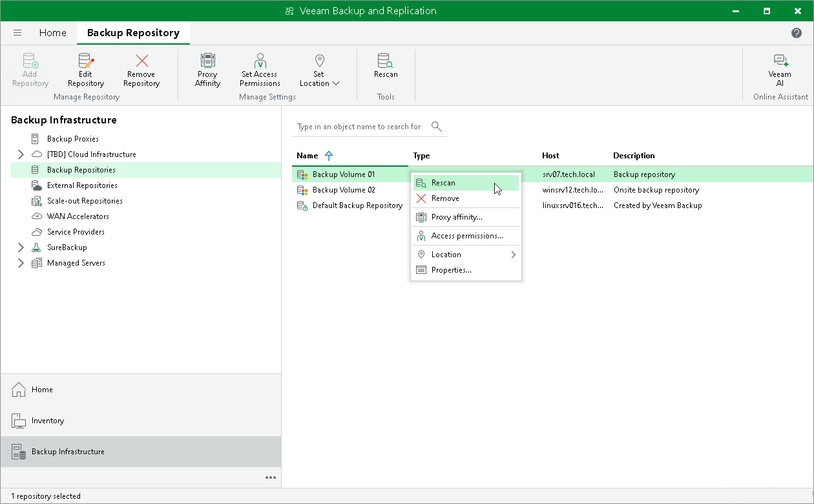814x504 pixels.
Task: Click the Backup Proxies tree icon
Action: tap(36, 139)
